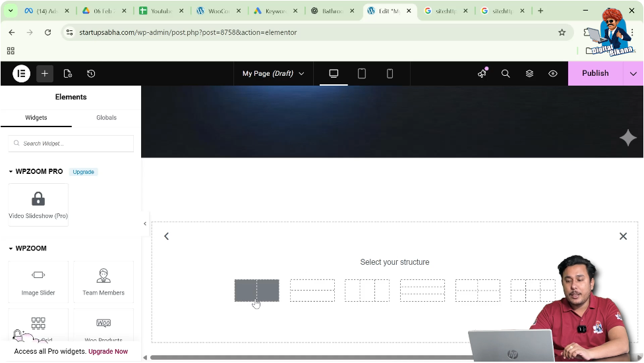
Task: Switch to the Youtube spreadsheet tab
Action: (161, 11)
